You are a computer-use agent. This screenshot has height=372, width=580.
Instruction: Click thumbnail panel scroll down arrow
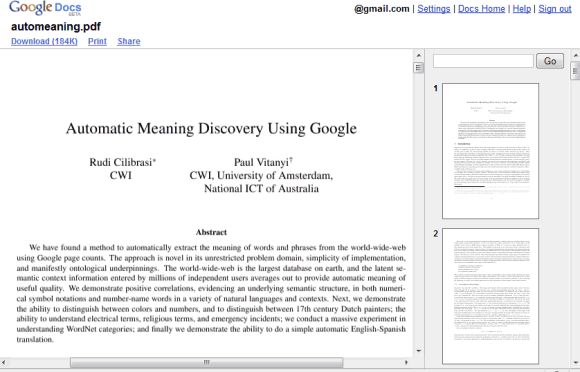coord(576,362)
